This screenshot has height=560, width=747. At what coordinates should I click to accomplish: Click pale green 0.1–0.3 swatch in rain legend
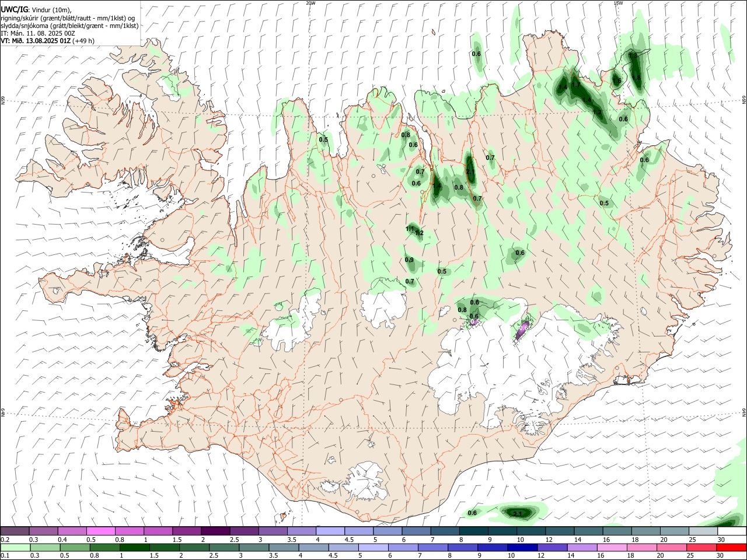(16, 548)
